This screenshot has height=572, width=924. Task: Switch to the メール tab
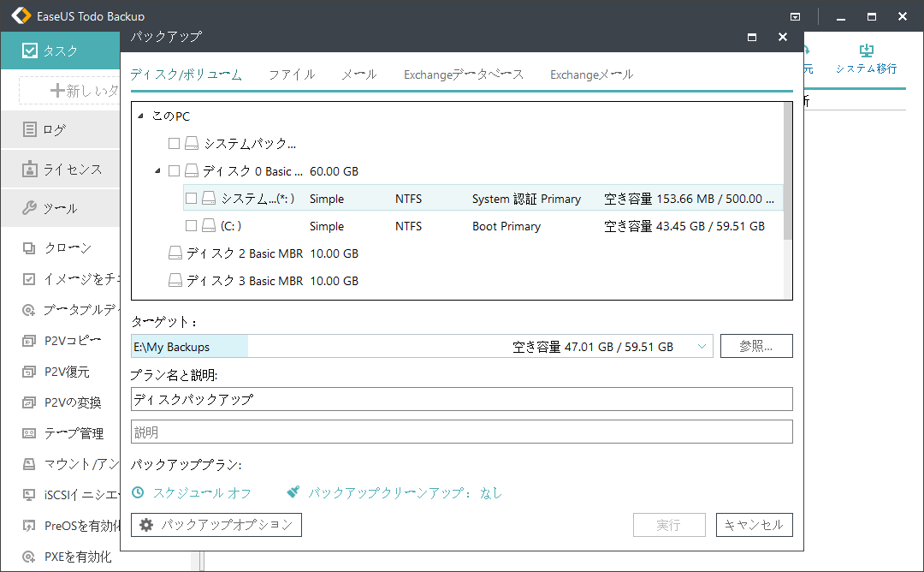pos(358,74)
